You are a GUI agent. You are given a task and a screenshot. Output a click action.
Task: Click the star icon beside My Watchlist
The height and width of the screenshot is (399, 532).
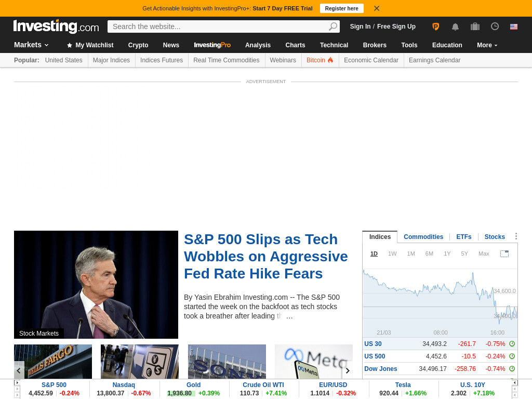point(70,45)
